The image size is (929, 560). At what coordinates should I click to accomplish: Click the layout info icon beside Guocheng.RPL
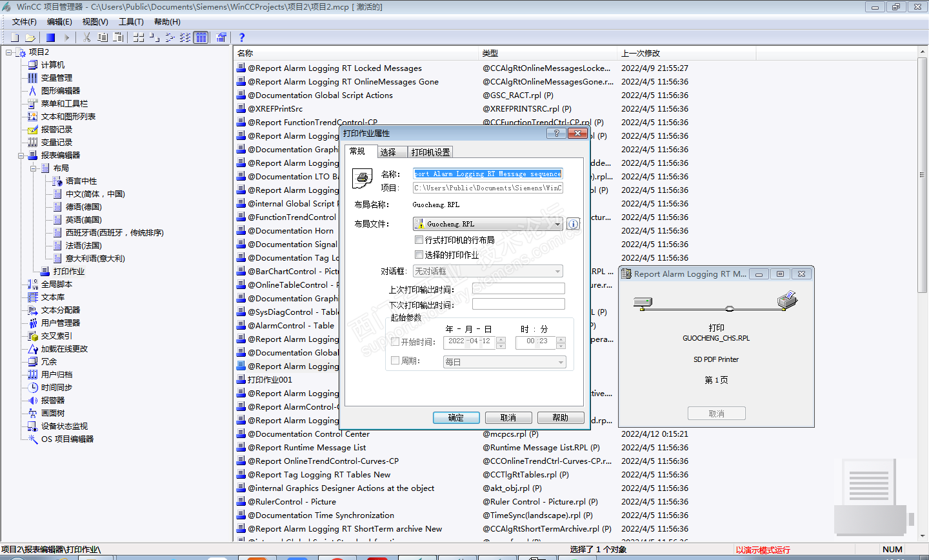tap(573, 224)
